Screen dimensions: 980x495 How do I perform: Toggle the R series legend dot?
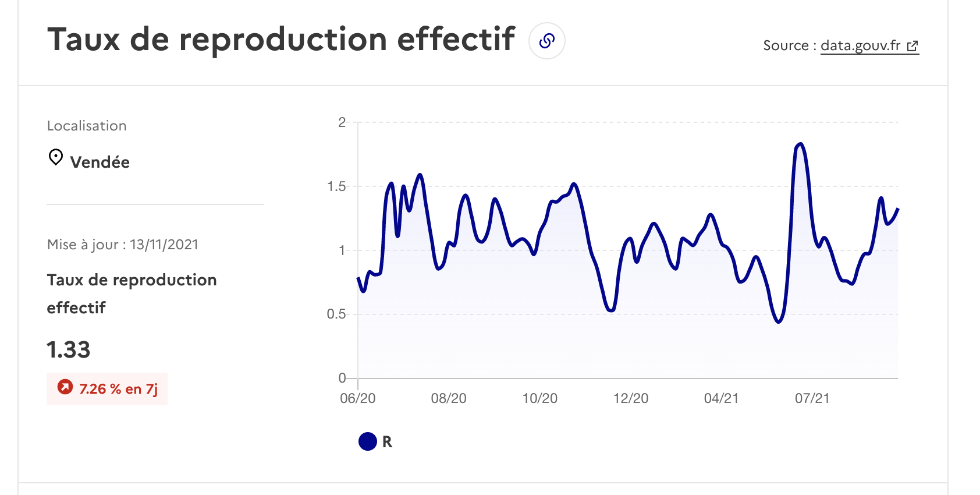tap(368, 441)
